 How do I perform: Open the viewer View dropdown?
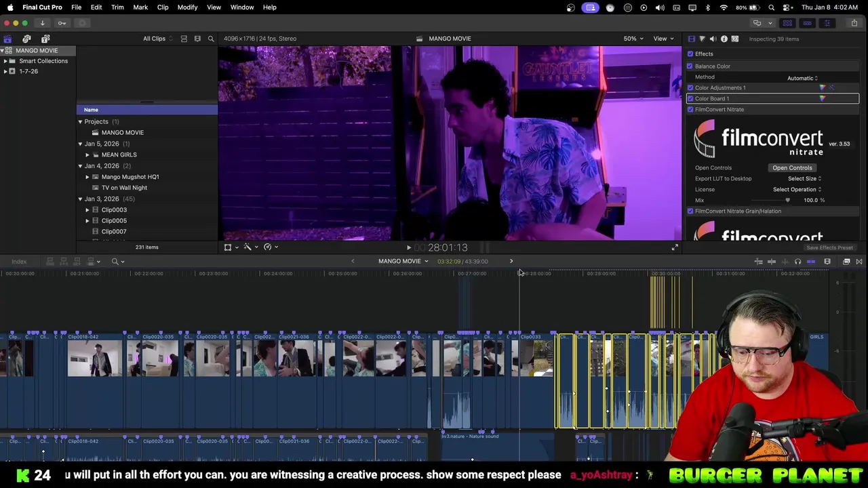tap(663, 39)
